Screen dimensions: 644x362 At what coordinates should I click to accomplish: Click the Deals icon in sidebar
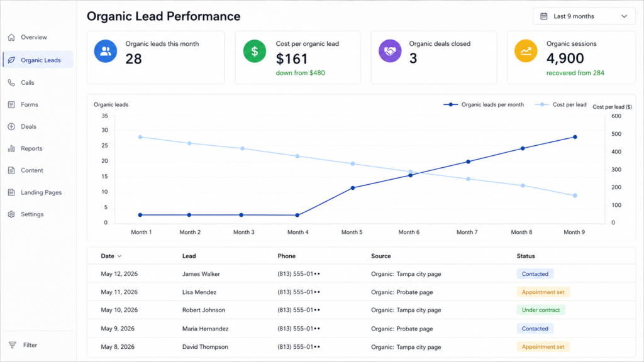(x=11, y=126)
